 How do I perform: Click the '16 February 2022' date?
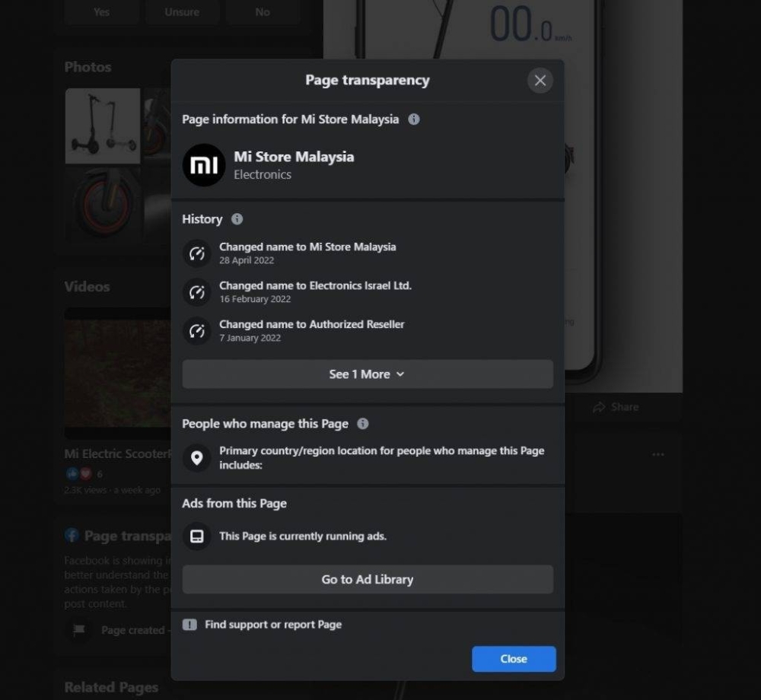pos(255,299)
